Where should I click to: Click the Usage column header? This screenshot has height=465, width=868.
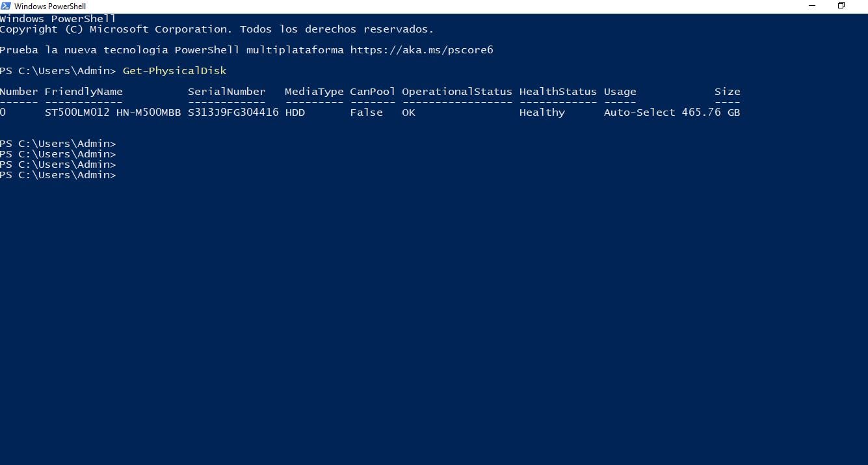click(x=620, y=92)
